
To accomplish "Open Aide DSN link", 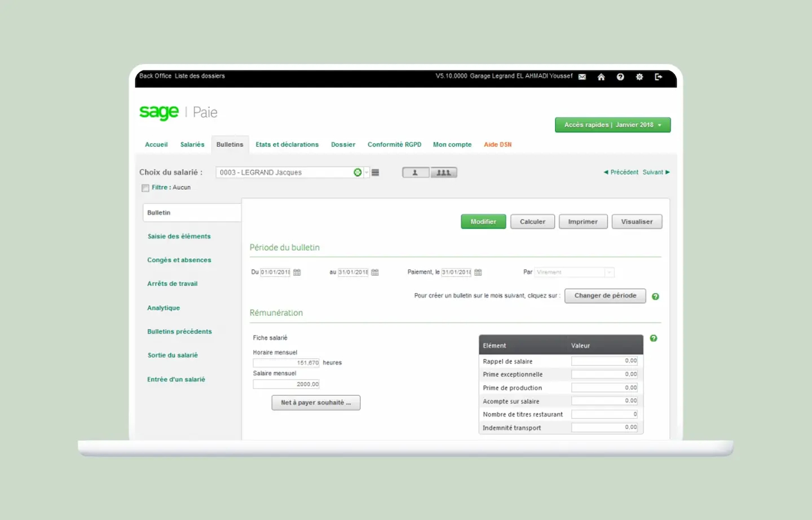I will pos(498,145).
